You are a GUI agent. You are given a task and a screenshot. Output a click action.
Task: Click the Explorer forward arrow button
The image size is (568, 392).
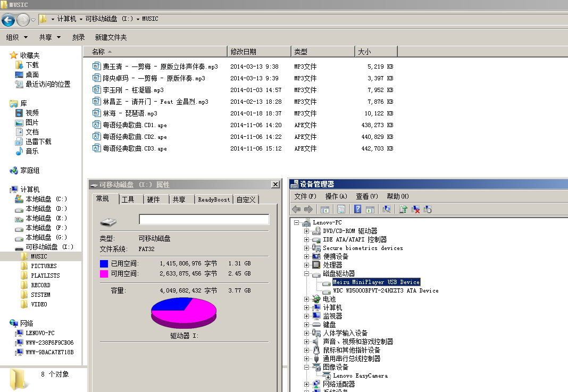23,20
